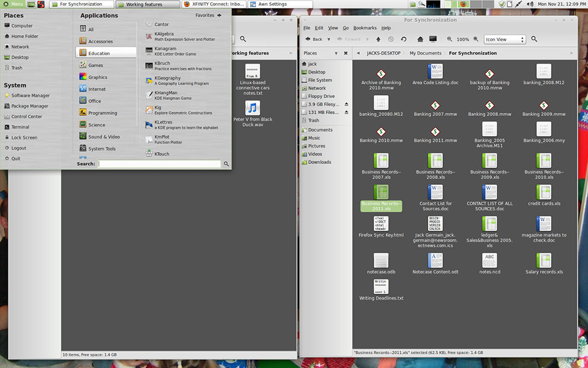The width and height of the screenshot is (588, 368).
Task: Go up to the parent folder
Action: (378, 39)
